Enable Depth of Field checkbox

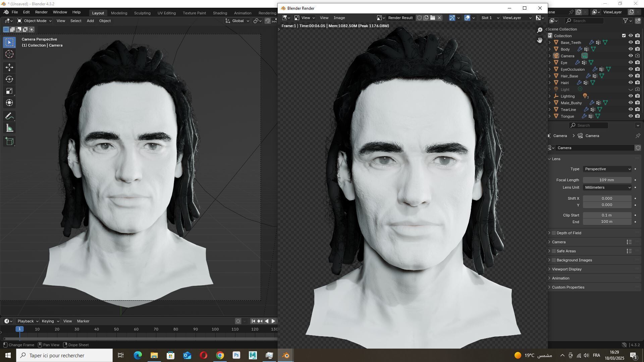pos(554,233)
